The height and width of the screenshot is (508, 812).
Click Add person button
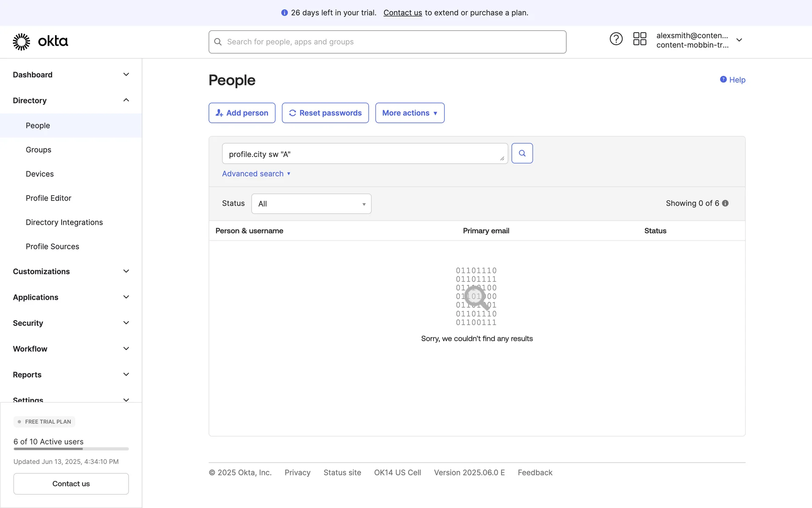point(242,113)
